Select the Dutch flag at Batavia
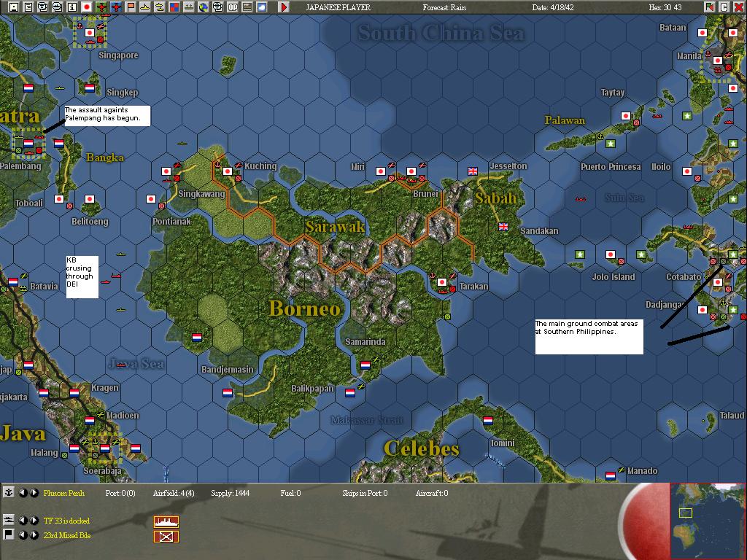 click(x=13, y=282)
